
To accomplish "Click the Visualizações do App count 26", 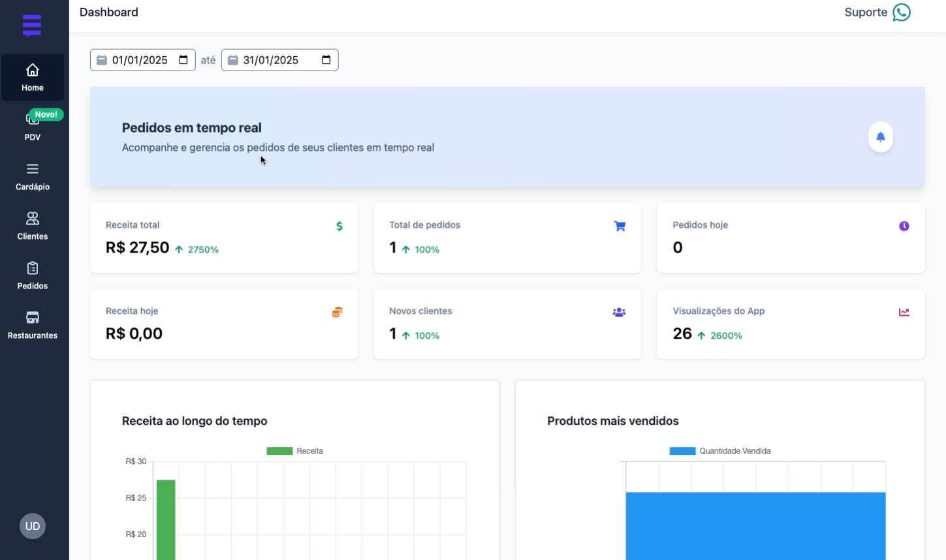I will tap(682, 334).
